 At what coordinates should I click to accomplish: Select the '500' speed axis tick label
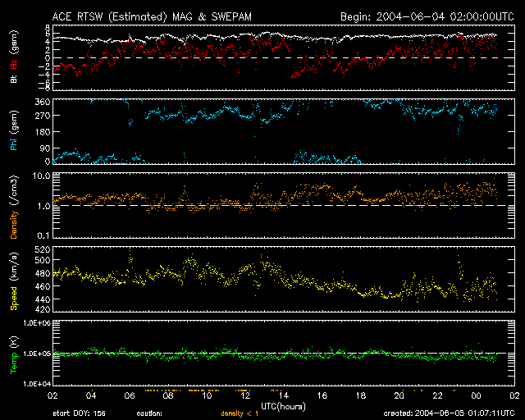pos(43,260)
